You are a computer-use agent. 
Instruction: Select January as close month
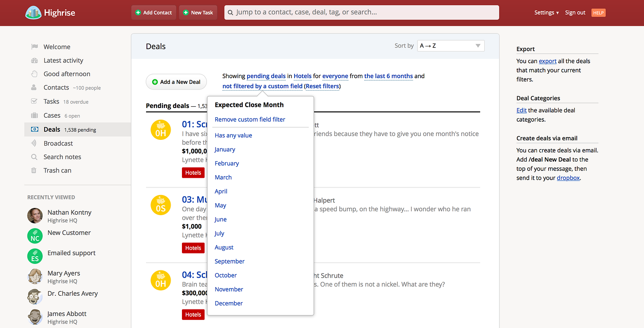point(225,149)
